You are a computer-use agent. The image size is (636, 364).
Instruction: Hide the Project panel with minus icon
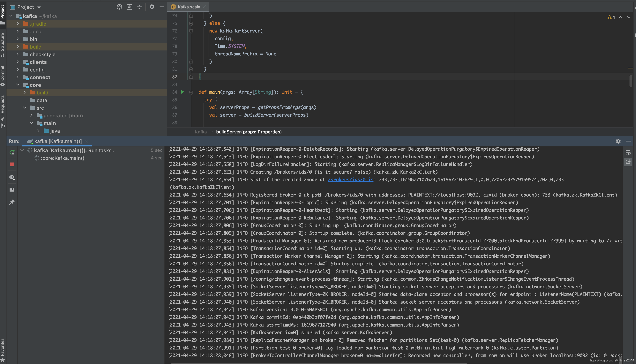click(x=162, y=7)
